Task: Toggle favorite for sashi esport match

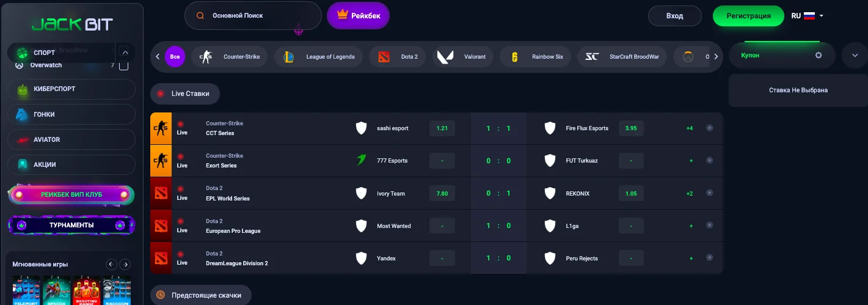Action: [x=709, y=128]
